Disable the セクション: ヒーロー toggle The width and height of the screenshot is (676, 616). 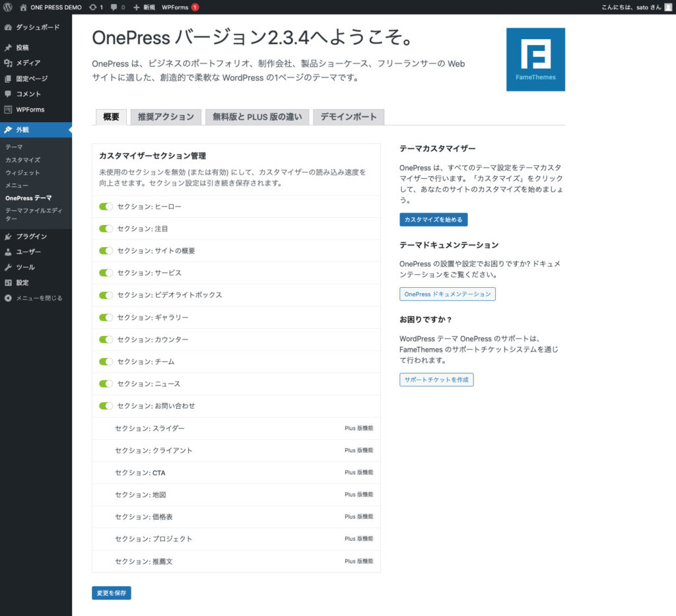coord(106,207)
